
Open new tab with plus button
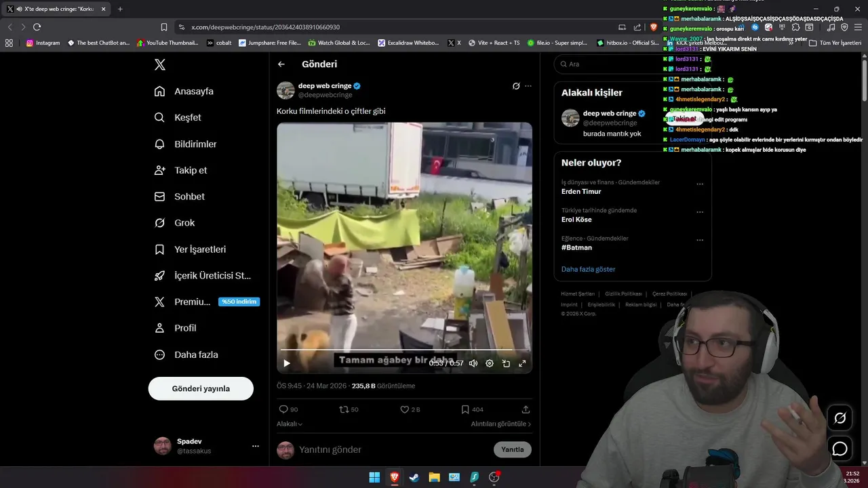pos(120,9)
